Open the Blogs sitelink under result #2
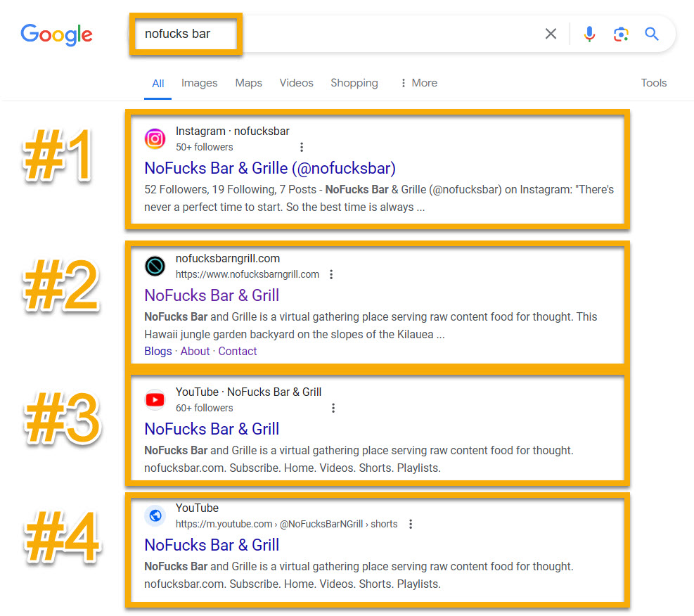Image resolution: width=694 pixels, height=616 pixels. [x=158, y=351]
